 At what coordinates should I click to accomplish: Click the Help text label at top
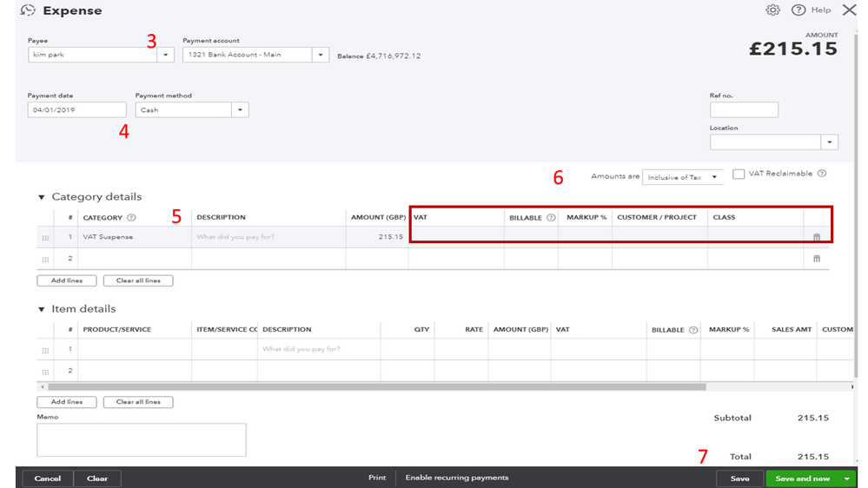(x=821, y=10)
